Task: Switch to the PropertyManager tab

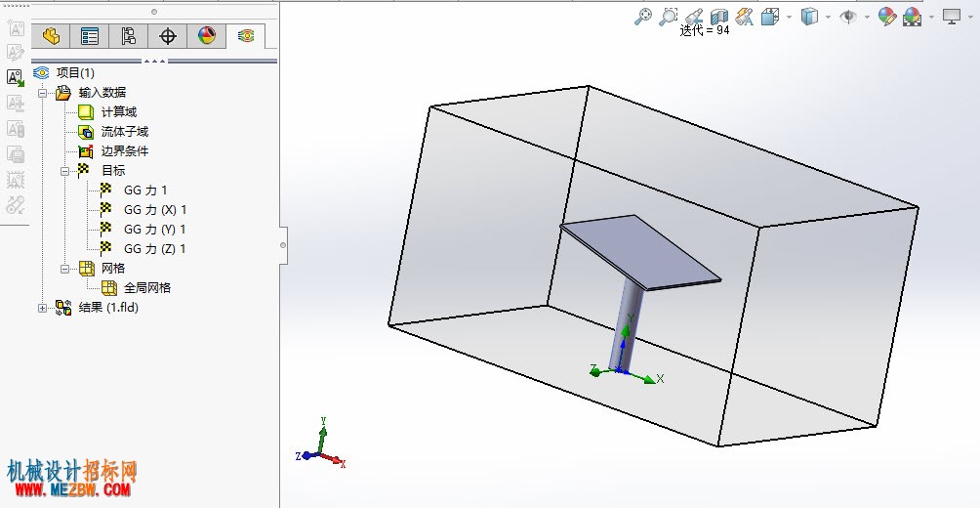Action: 90,36
